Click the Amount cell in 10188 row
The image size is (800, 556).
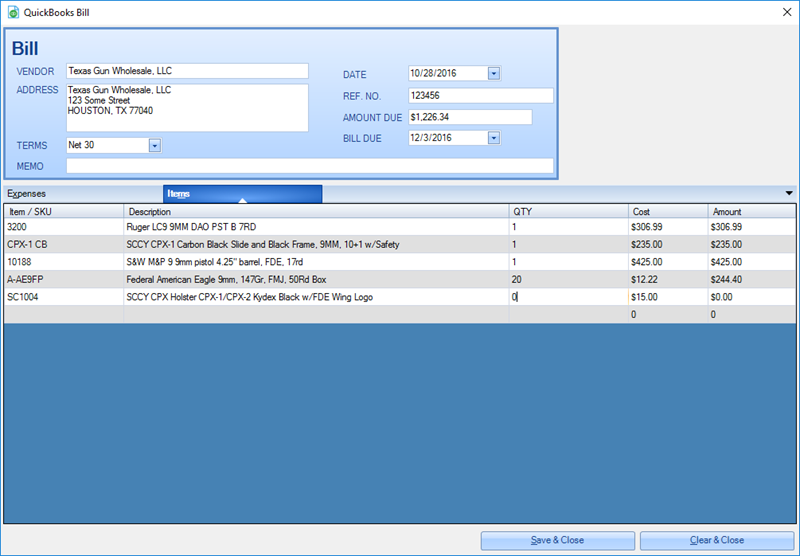(x=752, y=262)
